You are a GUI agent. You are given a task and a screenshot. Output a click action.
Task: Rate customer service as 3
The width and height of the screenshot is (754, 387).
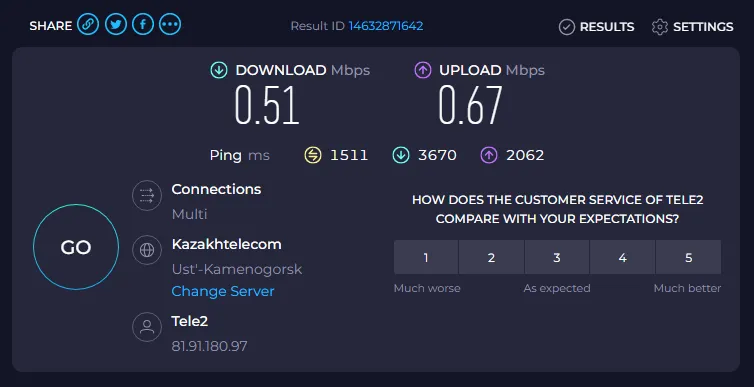pyautogui.click(x=556, y=258)
